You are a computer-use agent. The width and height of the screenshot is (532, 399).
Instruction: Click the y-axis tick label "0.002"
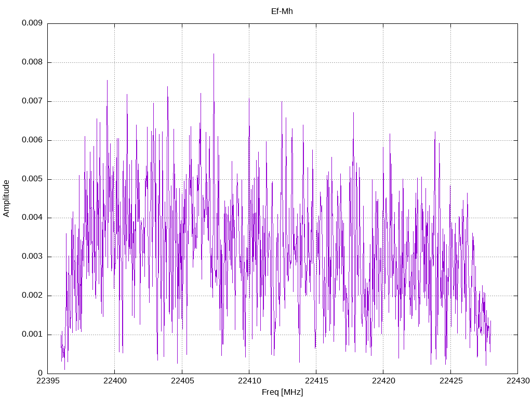(x=32, y=296)
